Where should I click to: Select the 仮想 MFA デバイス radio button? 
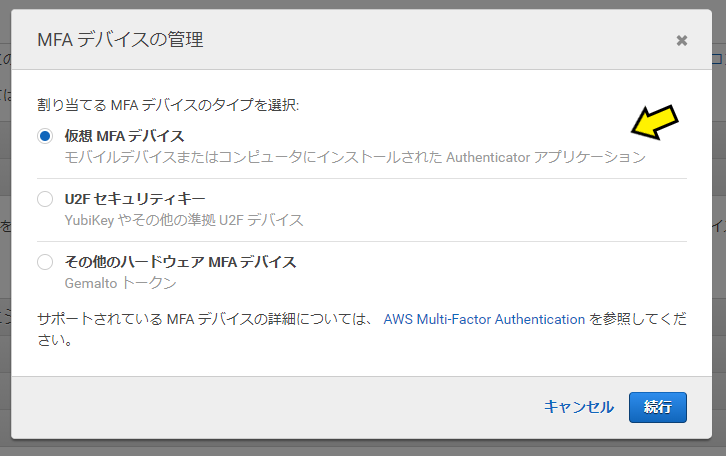pyautogui.click(x=45, y=136)
